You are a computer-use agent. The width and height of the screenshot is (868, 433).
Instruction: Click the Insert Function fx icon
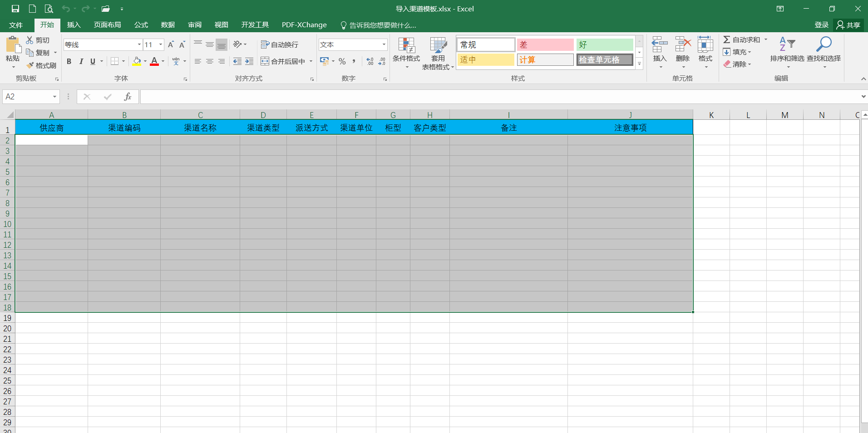128,97
